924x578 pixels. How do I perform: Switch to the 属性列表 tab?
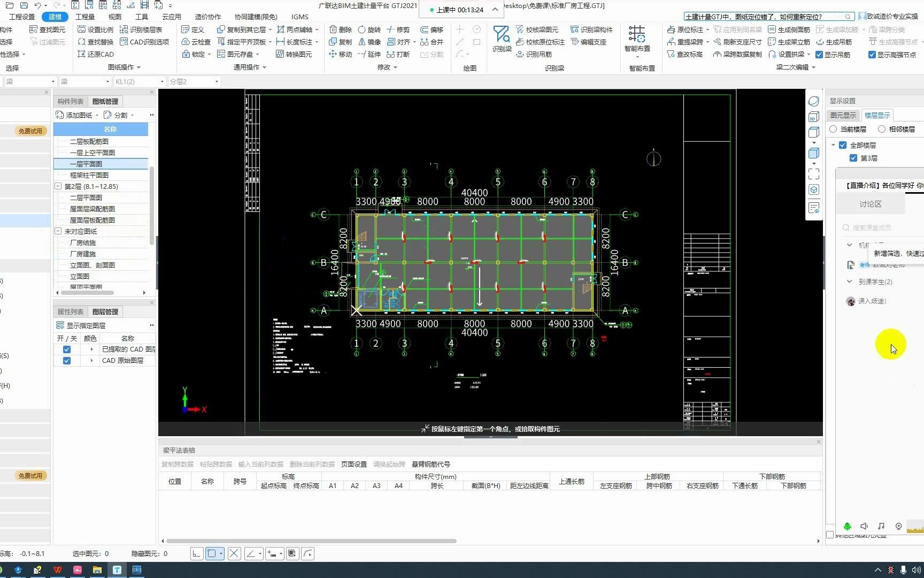click(x=71, y=311)
